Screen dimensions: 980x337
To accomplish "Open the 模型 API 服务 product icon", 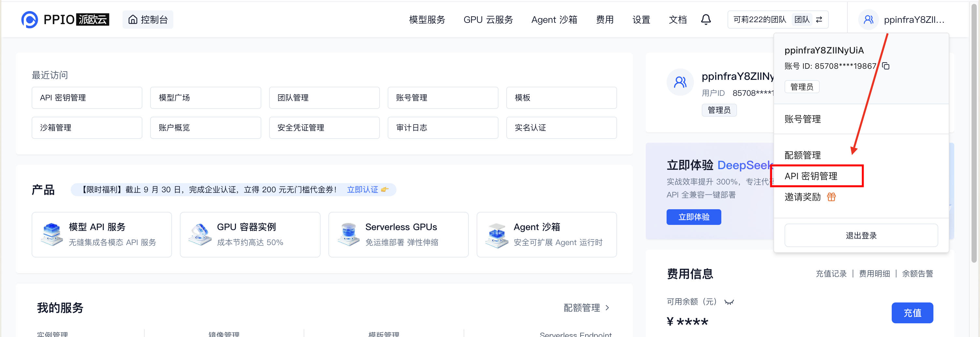I will [x=52, y=234].
